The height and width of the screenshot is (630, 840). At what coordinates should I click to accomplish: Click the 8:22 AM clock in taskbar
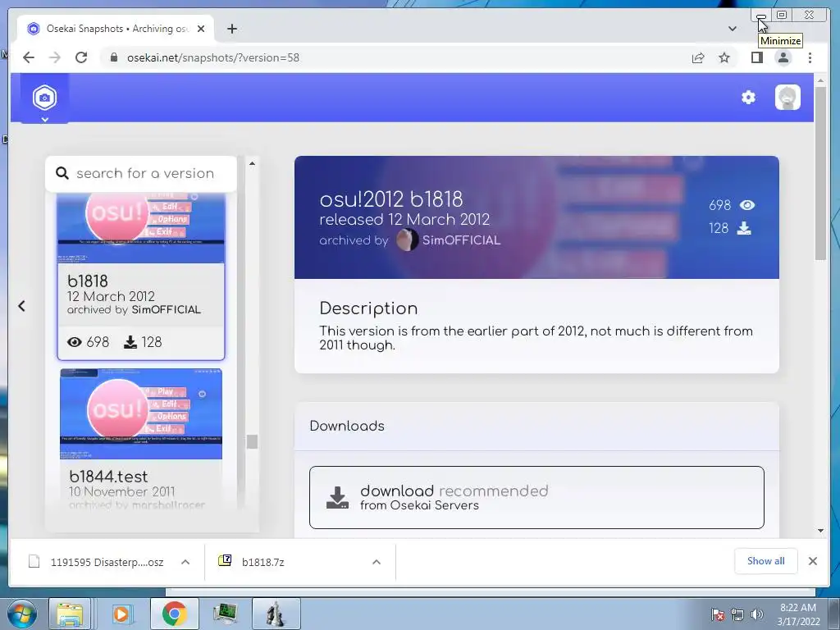coord(798,614)
